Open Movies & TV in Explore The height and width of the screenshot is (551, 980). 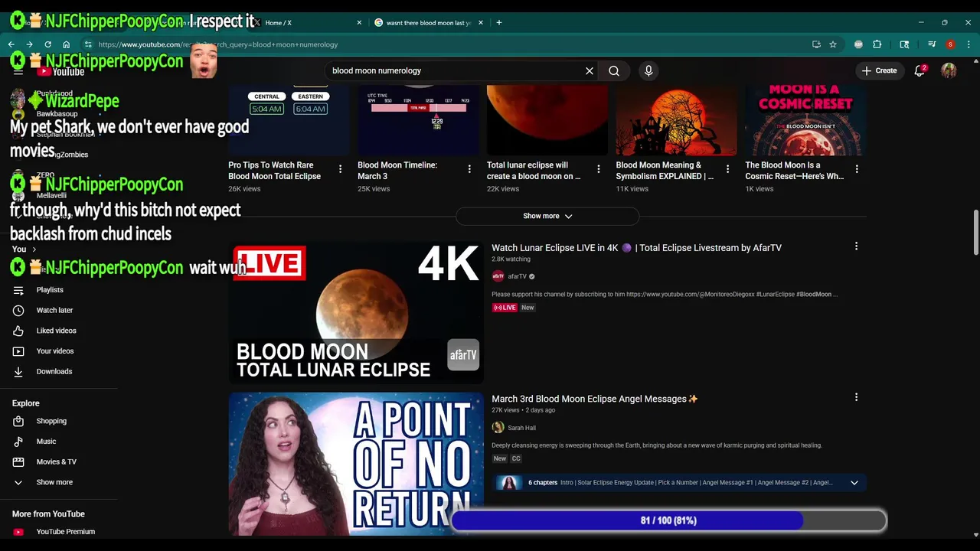pyautogui.click(x=56, y=461)
